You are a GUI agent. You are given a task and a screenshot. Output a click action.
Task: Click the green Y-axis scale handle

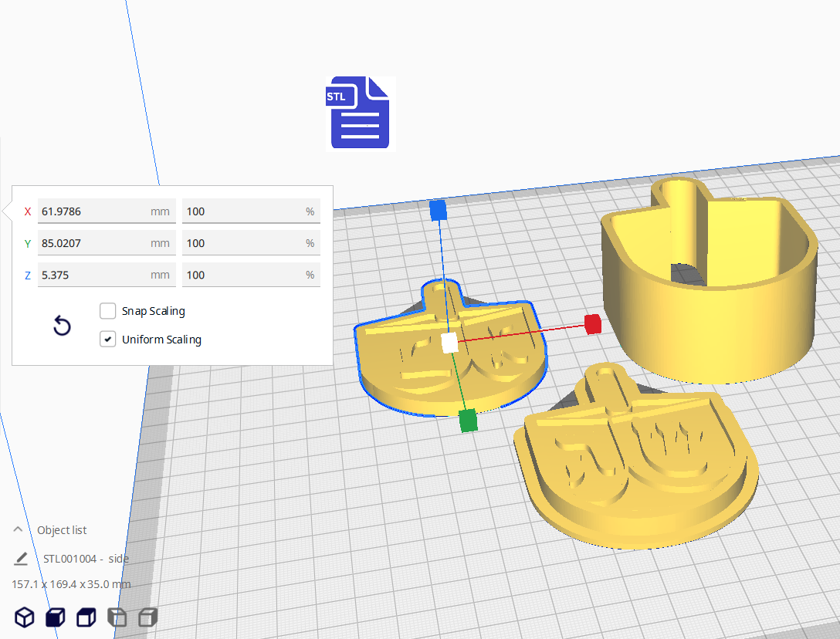coord(467,421)
